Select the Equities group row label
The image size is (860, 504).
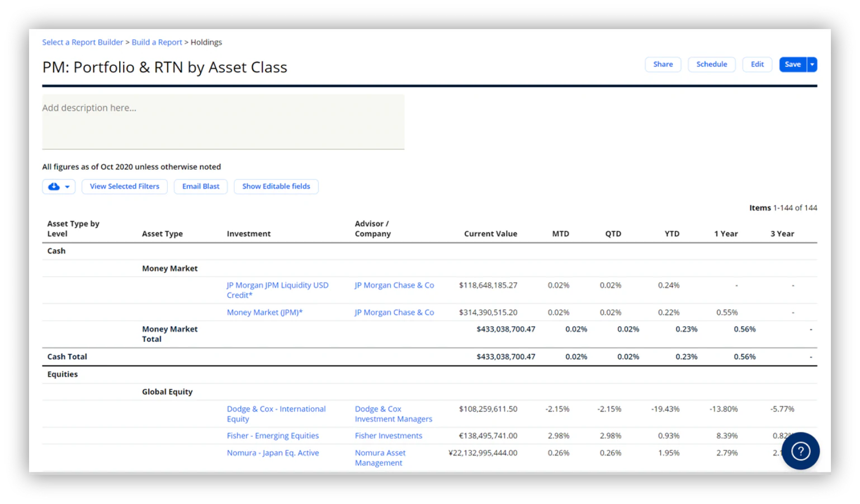tap(63, 374)
